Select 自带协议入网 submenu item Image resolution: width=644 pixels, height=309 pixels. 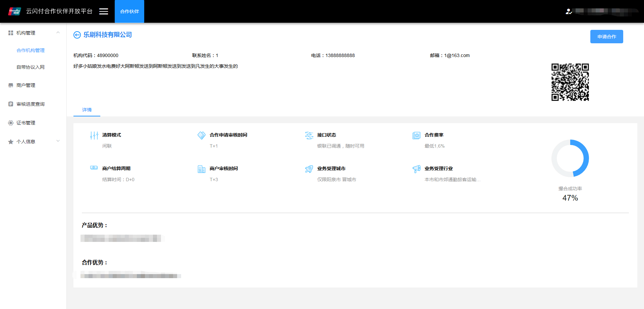pyautogui.click(x=31, y=67)
